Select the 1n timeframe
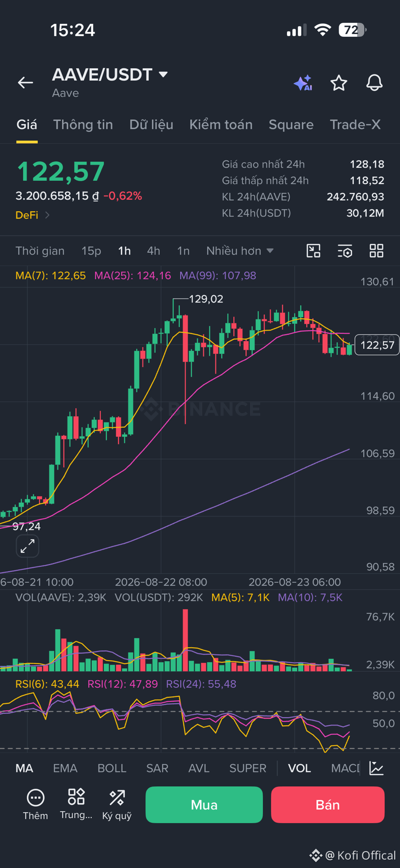400x868 pixels. tap(183, 251)
